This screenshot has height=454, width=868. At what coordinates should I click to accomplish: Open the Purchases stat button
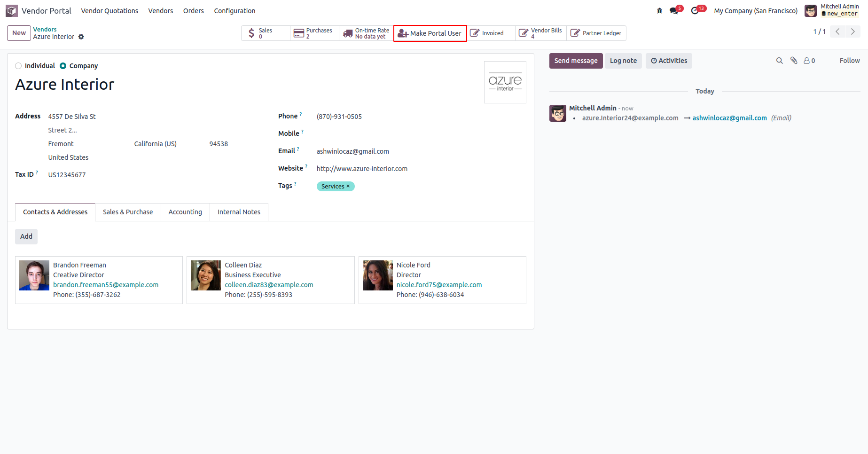coord(314,33)
